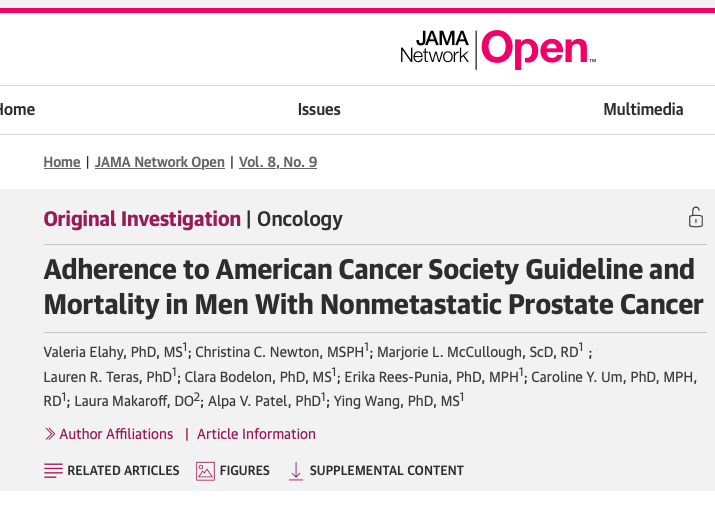View the FIGURES section
Screen dimensions: 715x513
(x=245, y=471)
